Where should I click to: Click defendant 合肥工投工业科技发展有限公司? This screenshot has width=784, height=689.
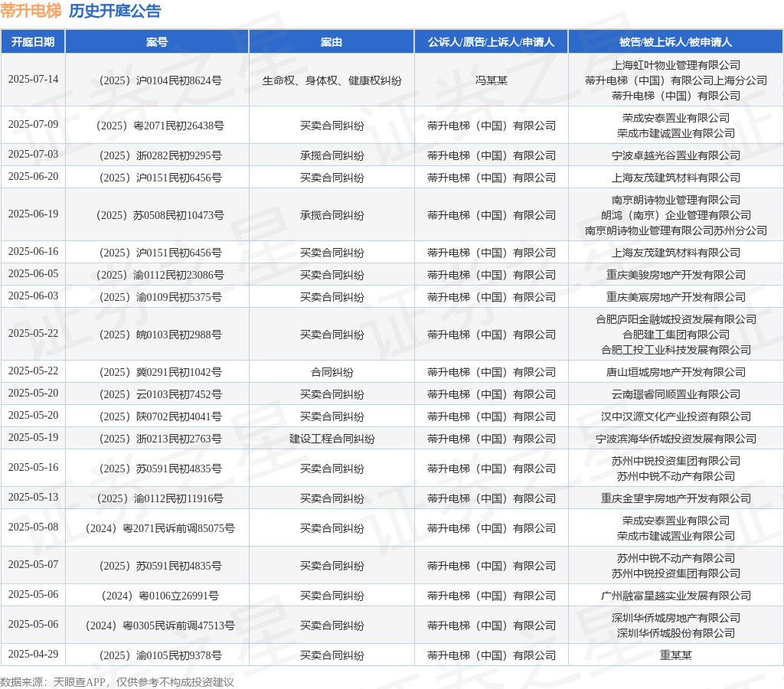(676, 350)
